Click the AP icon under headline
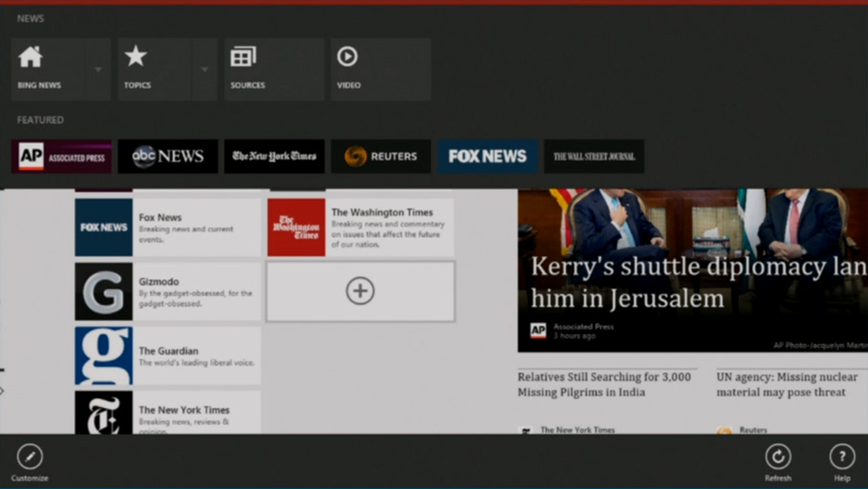 538,331
